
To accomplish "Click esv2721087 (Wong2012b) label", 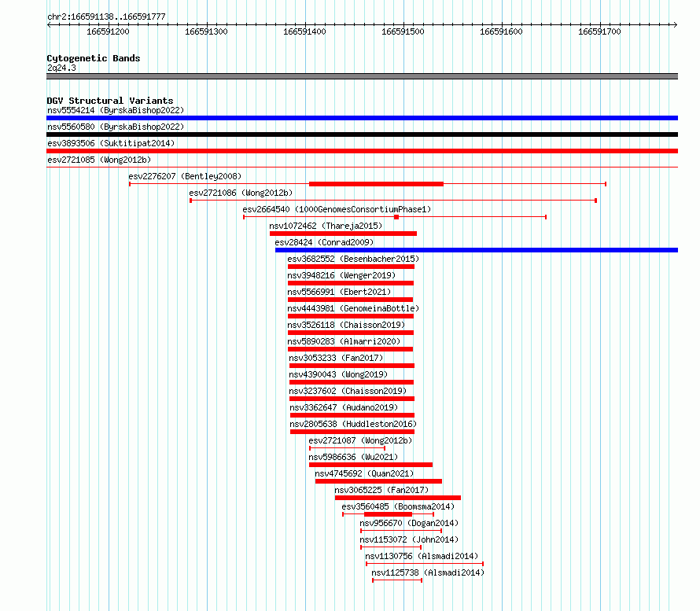I will (360, 440).
